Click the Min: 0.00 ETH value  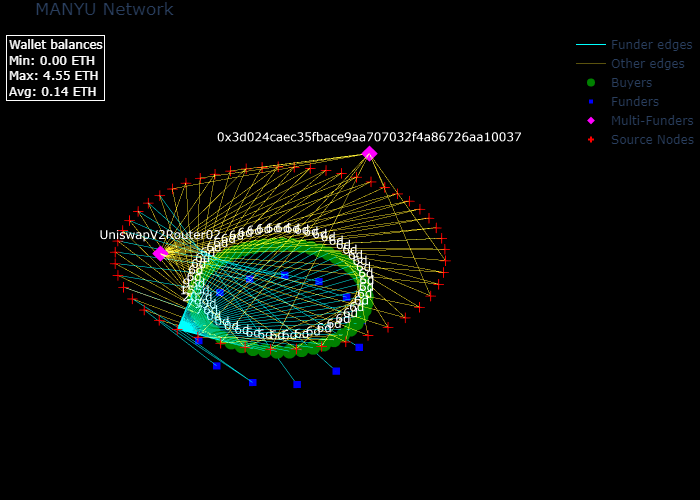click(52, 60)
